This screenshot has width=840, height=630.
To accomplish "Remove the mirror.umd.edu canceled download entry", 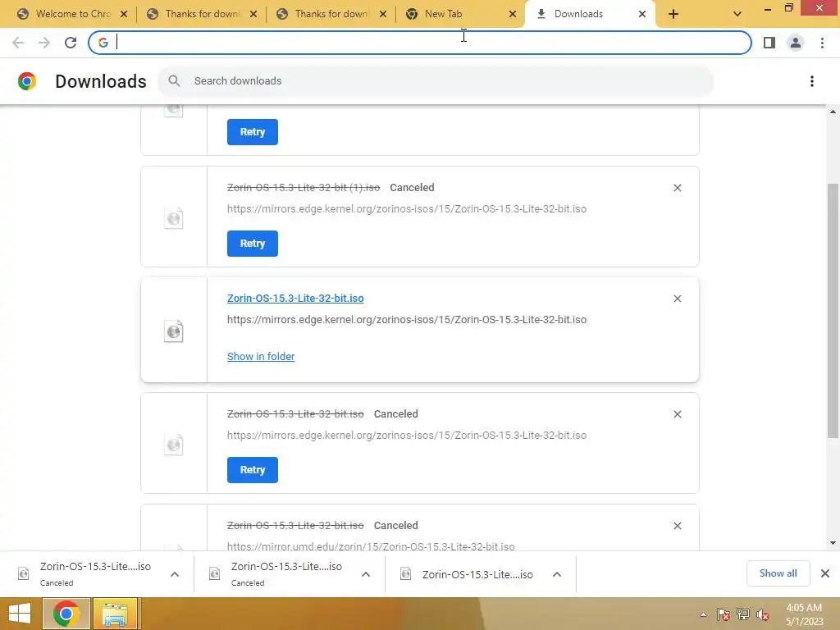I will click(677, 526).
